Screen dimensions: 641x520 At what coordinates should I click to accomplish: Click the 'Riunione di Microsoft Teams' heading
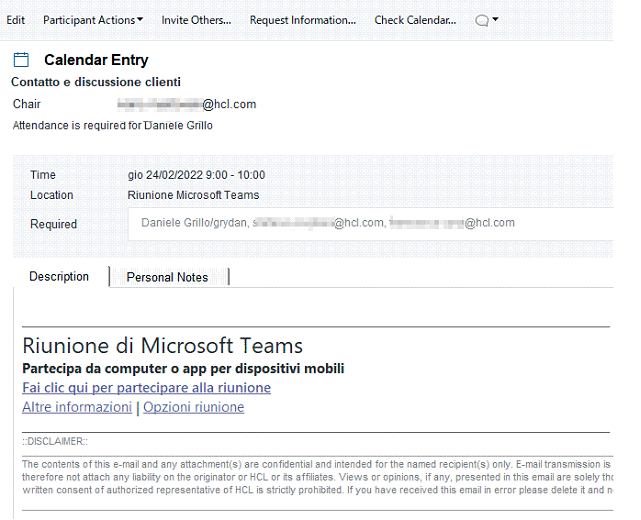coord(162,346)
